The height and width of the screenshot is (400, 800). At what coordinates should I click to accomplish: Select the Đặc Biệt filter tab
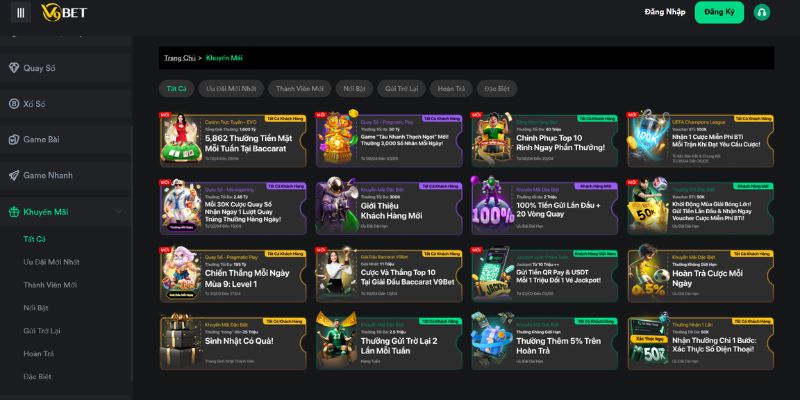click(x=497, y=89)
